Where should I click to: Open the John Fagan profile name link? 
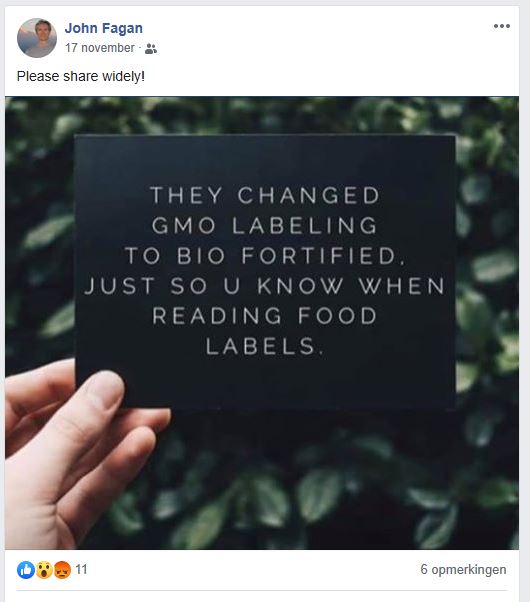[x=104, y=28]
